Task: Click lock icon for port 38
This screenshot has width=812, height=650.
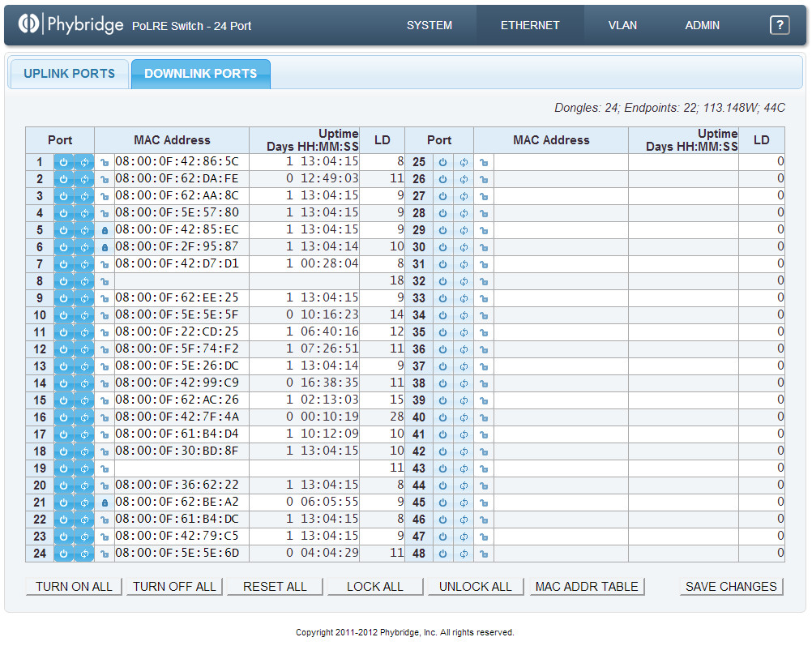Action: click(484, 384)
